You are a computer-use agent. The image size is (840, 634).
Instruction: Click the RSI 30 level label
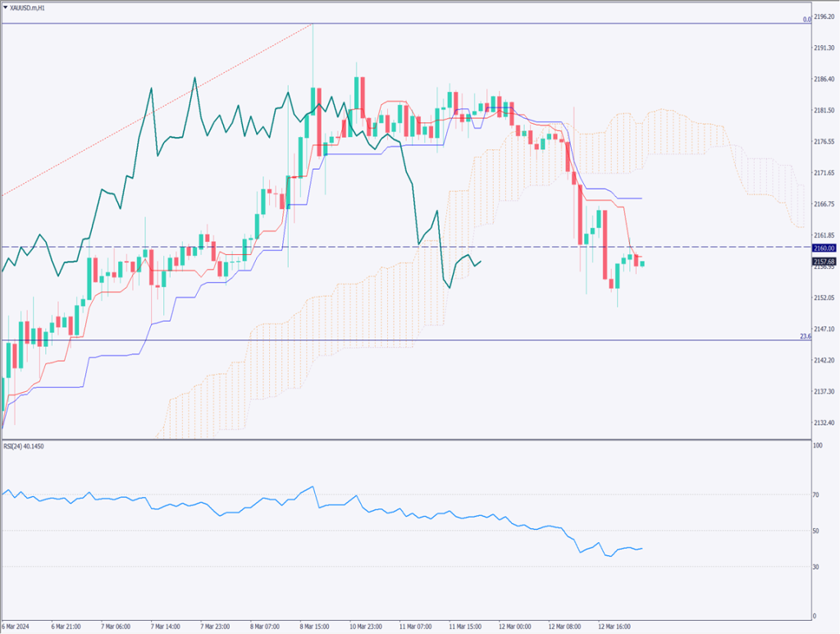(x=816, y=567)
